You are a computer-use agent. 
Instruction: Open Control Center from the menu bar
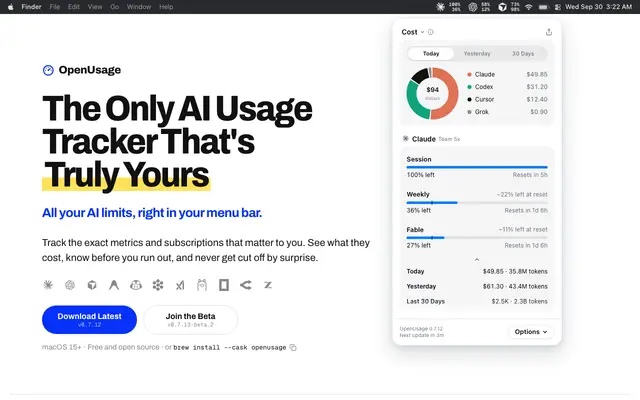point(558,7)
